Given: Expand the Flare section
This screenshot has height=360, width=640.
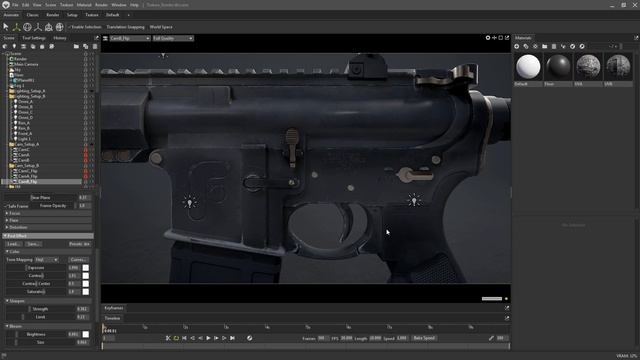Looking at the screenshot, I should (48, 220).
